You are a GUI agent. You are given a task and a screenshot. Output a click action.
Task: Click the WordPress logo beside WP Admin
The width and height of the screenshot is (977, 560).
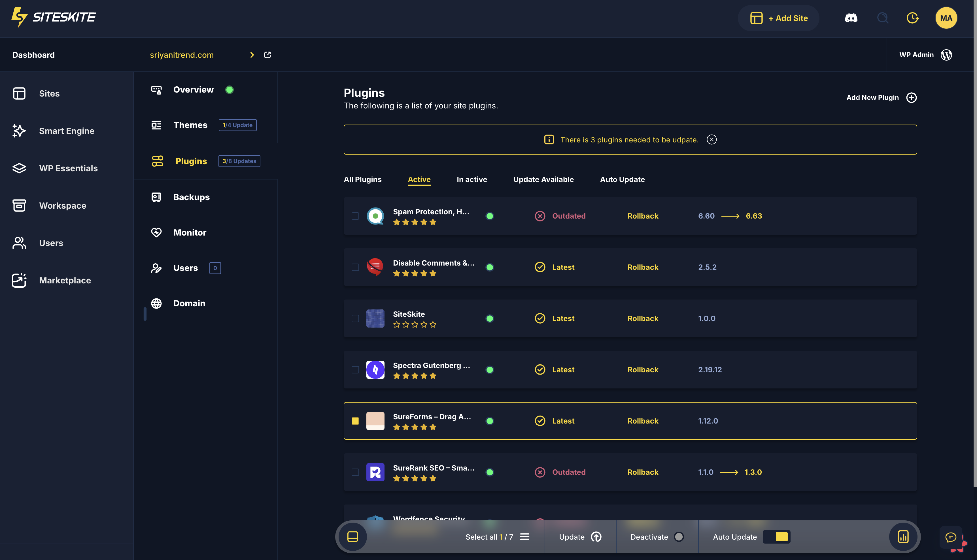pos(946,55)
